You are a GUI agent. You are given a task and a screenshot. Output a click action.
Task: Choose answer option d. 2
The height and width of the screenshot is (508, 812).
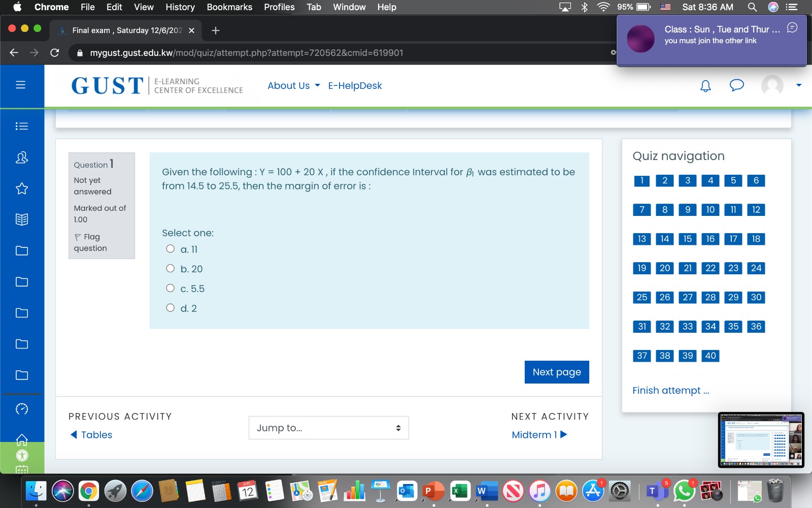tap(171, 307)
